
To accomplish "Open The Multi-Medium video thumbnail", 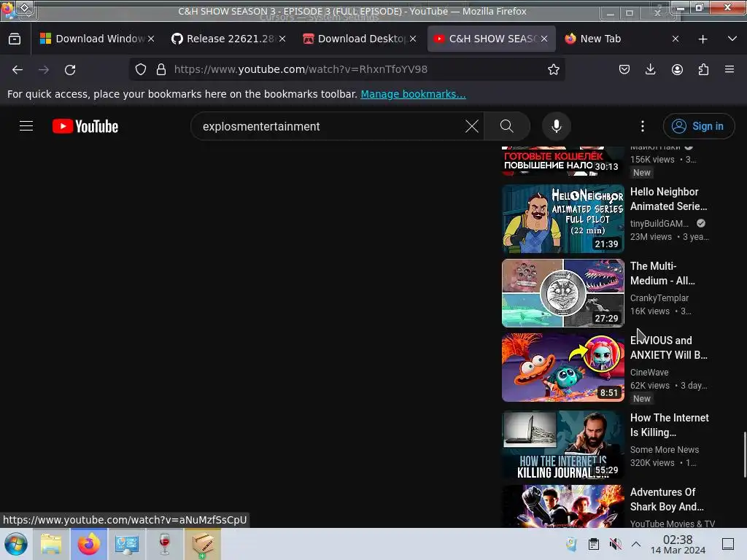I will point(562,293).
